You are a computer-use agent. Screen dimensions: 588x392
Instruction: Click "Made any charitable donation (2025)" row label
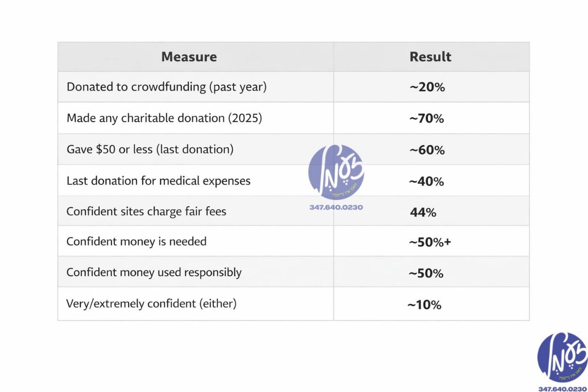[x=164, y=118]
